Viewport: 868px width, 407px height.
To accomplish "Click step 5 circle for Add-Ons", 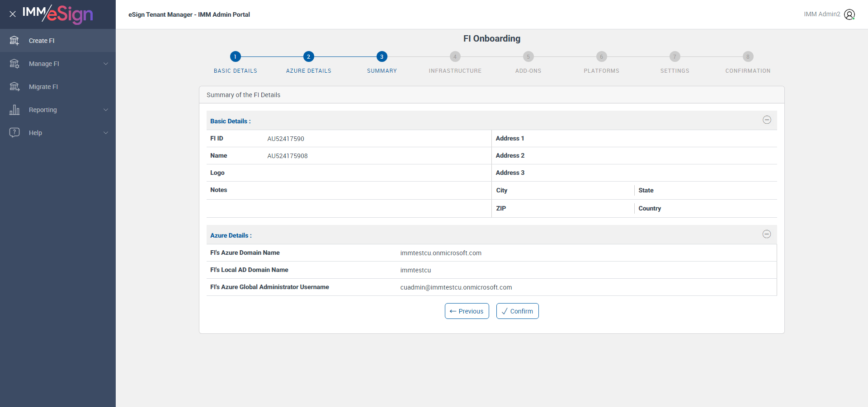I will (528, 56).
